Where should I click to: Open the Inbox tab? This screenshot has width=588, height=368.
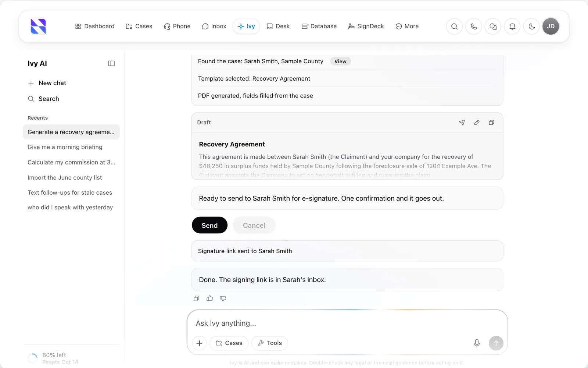point(214,26)
